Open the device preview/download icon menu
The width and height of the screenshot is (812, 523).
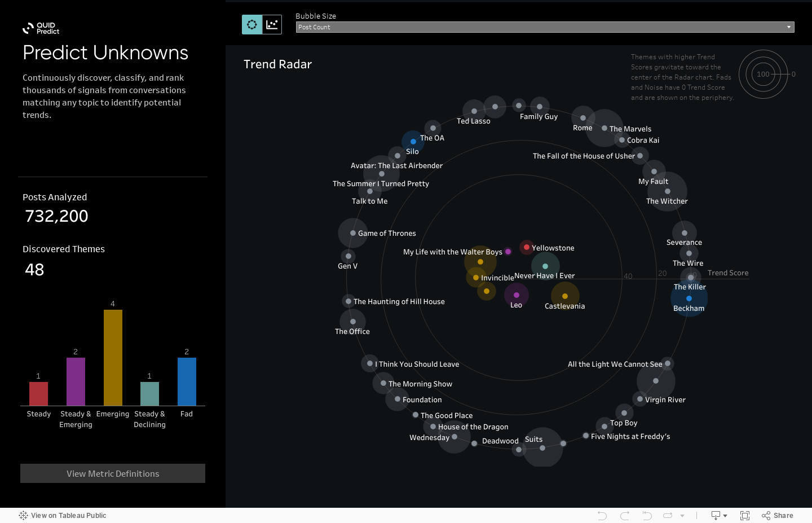(719, 516)
